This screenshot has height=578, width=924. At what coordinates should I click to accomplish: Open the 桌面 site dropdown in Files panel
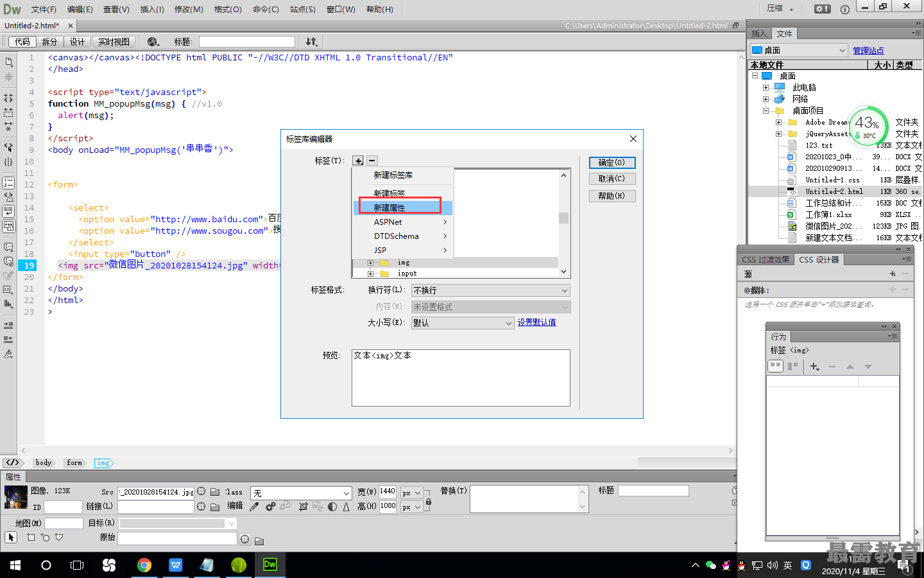pos(798,50)
